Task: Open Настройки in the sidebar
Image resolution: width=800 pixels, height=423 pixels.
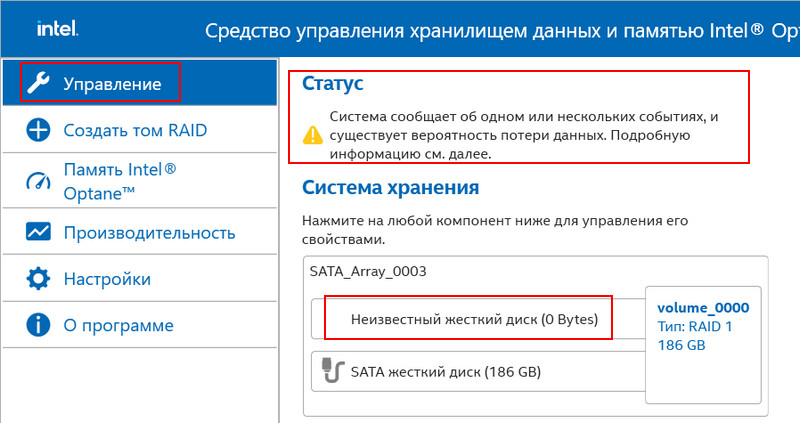Action: tap(140, 279)
